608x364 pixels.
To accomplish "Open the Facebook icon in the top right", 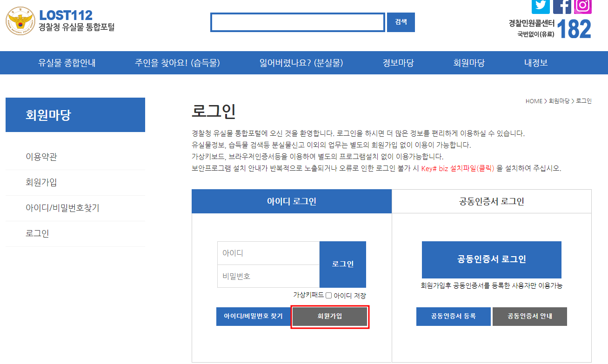I will 562,7.
